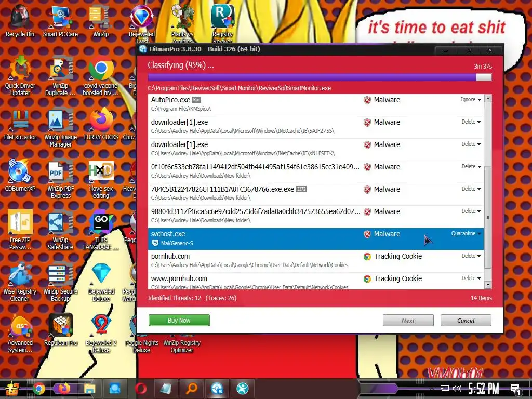532x399 pixels.
Task: Open HxD icon labeled i love sex editing
Action: click(x=101, y=180)
